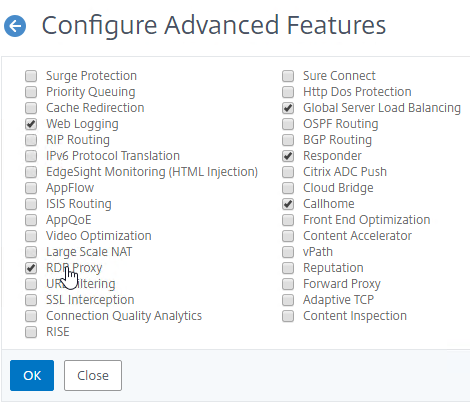The height and width of the screenshot is (402, 470).
Task: Enable the Surge Protection checkbox
Action: pos(31,76)
